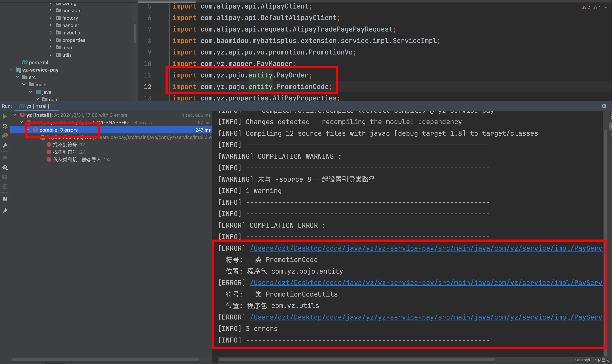Open Maven settings via the wrench icon
The image size is (612, 364).
click(x=5, y=145)
